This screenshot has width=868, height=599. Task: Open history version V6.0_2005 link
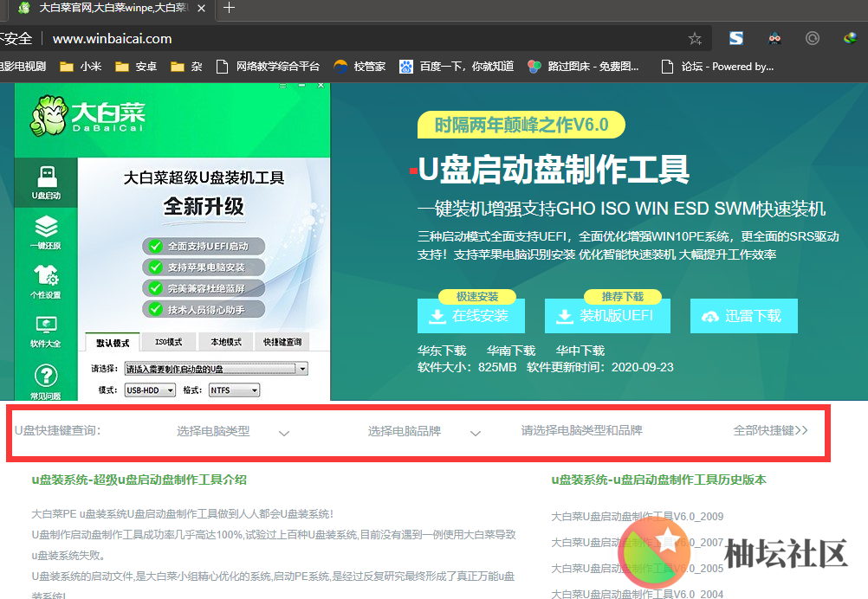tap(638, 569)
